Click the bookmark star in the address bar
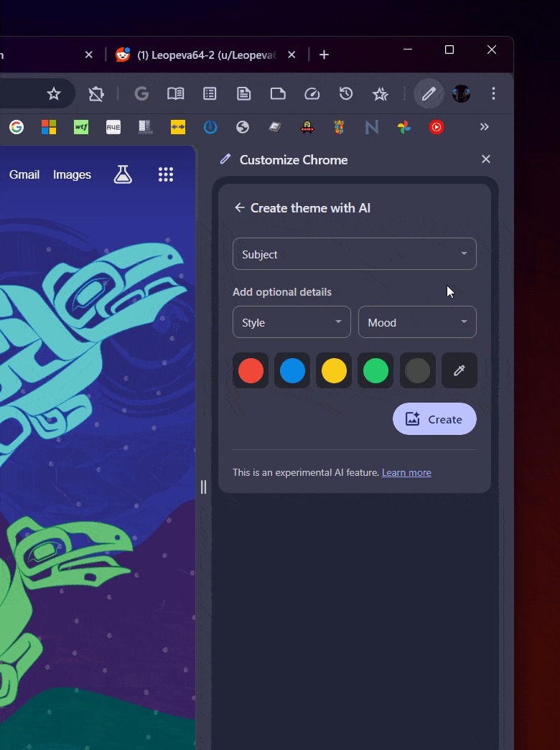Image resolution: width=560 pixels, height=750 pixels. (x=54, y=94)
